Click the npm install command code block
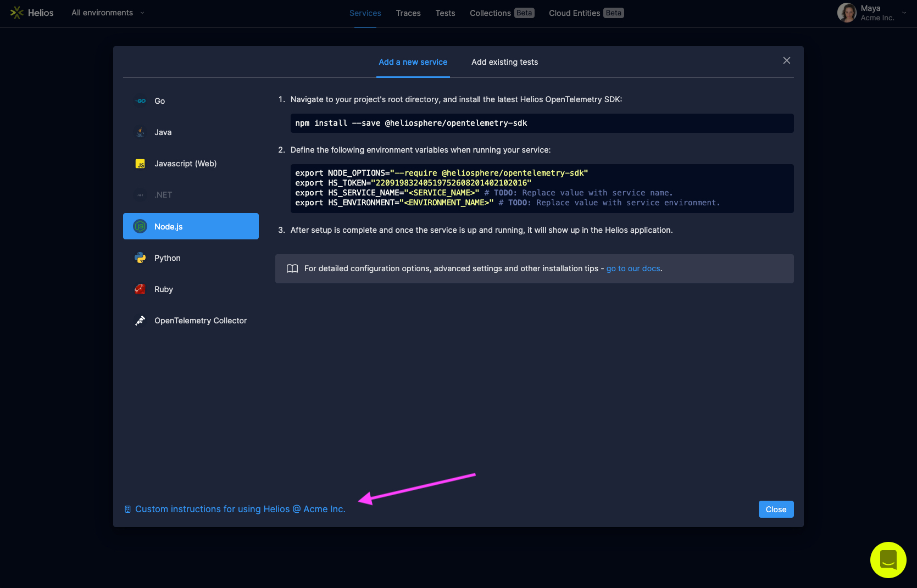This screenshot has height=588, width=917. [x=542, y=123]
